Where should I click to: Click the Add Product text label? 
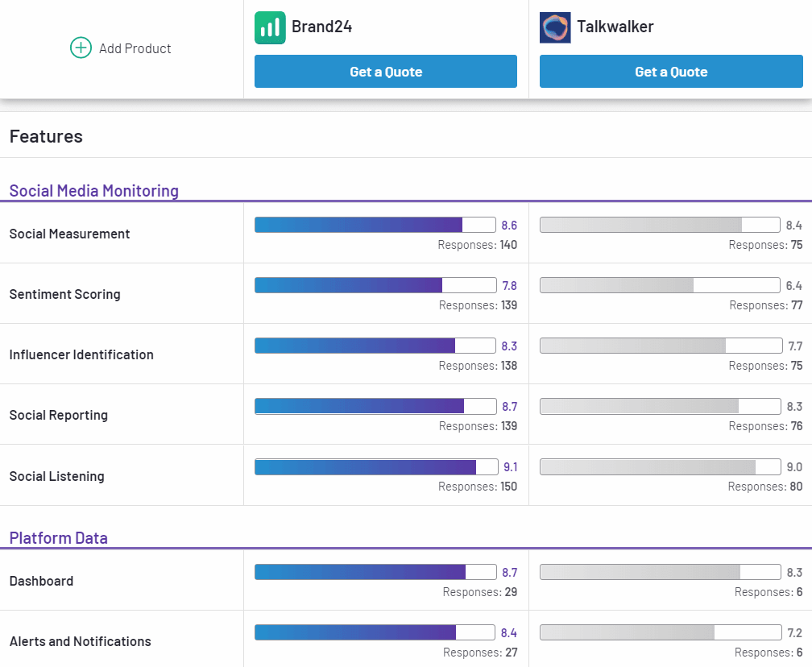click(x=135, y=48)
